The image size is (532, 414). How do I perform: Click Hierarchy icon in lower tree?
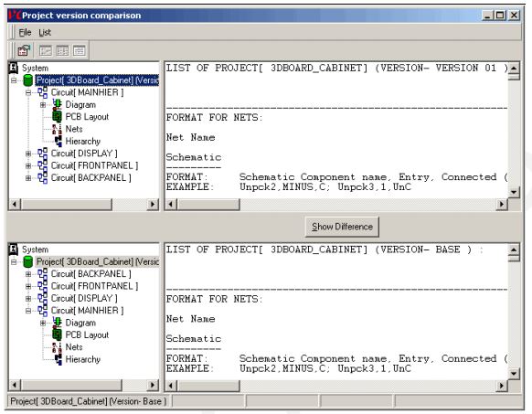(x=59, y=359)
